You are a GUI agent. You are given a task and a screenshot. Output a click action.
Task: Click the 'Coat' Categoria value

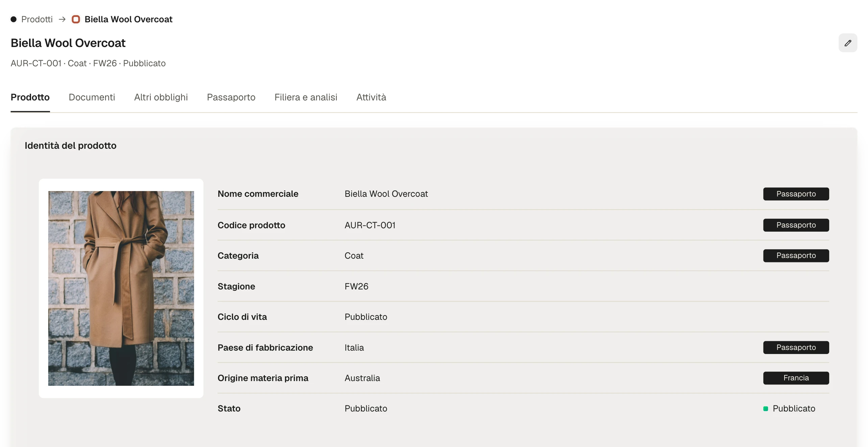[x=354, y=256]
